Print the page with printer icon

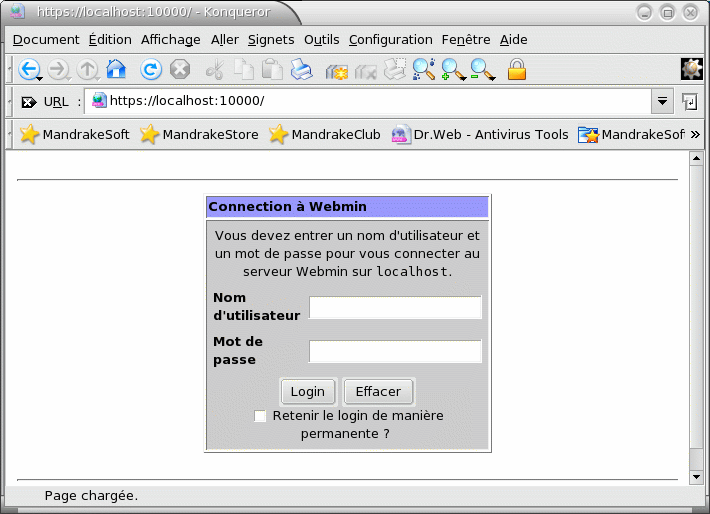[302, 69]
